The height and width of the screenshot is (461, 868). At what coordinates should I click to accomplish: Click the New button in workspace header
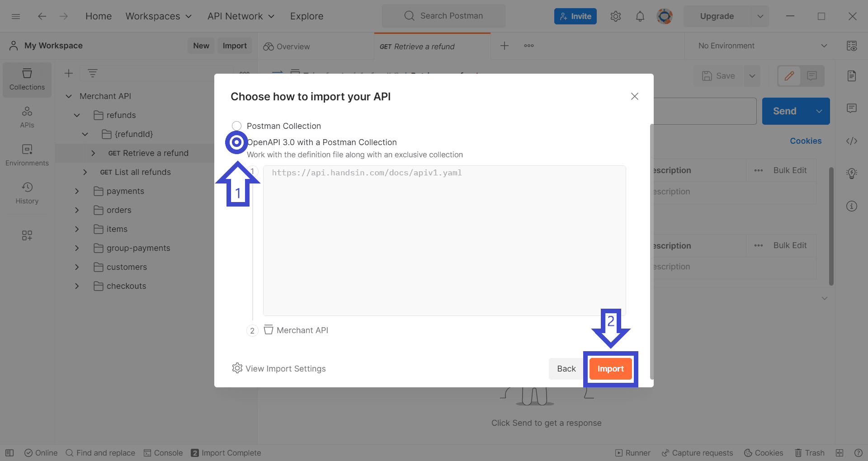coord(201,46)
